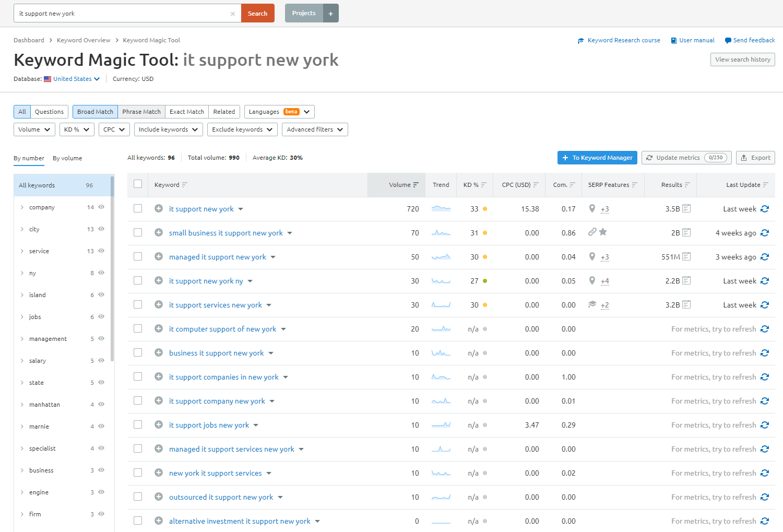Select the 'By volume' tab
783x532 pixels.
coord(67,158)
